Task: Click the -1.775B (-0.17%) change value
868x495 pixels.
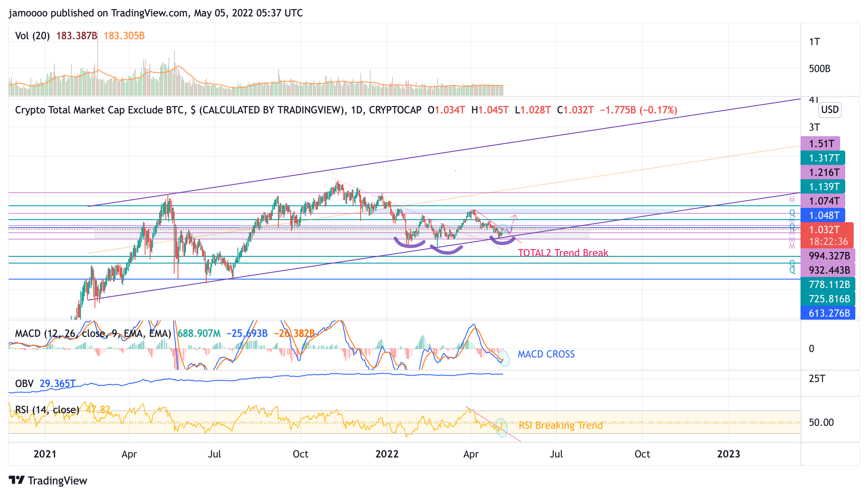Action: pyautogui.click(x=639, y=110)
